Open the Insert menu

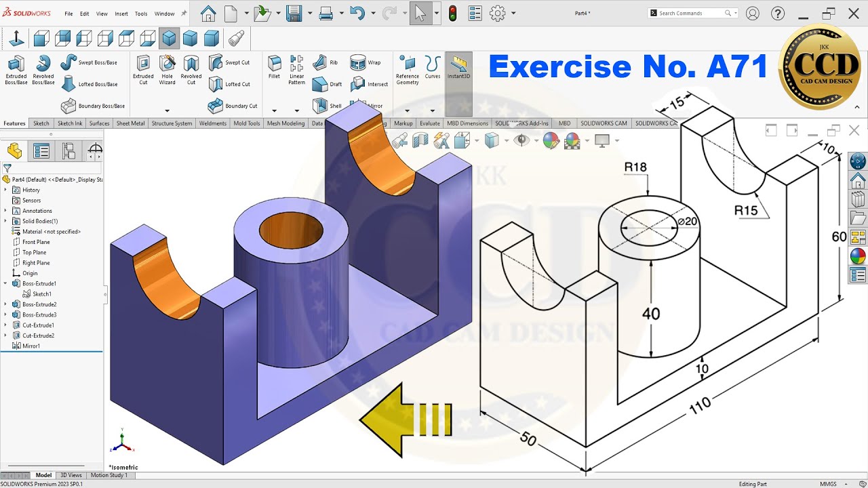[121, 14]
